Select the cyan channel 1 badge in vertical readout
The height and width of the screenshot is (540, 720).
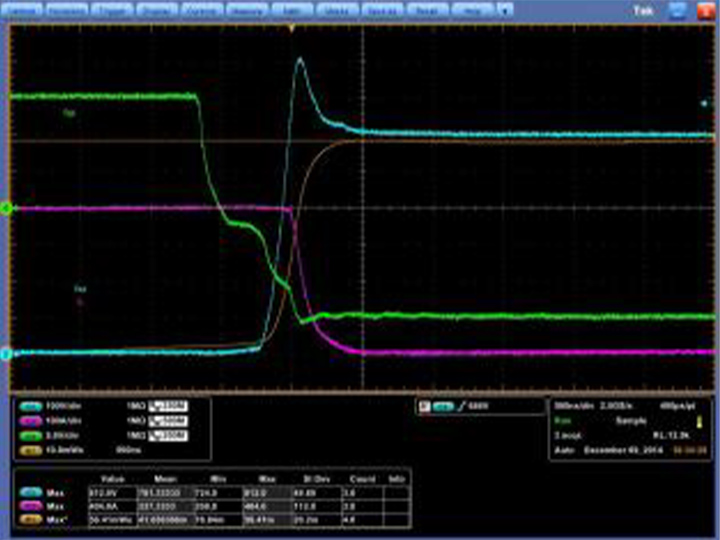click(31, 406)
